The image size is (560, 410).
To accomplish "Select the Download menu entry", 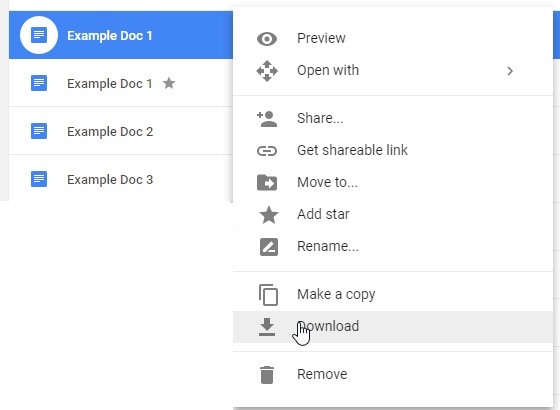I will [393, 327].
